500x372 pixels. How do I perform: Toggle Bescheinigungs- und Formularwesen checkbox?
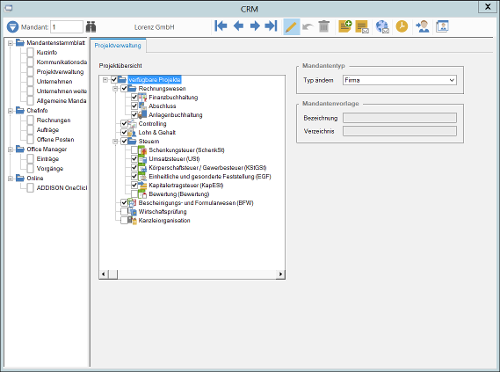tap(124, 203)
